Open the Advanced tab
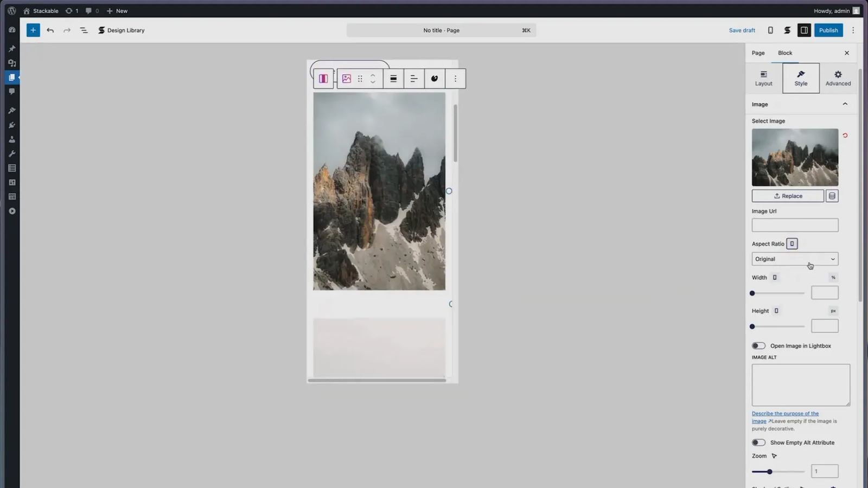Viewport: 868px width, 488px height. (838, 78)
